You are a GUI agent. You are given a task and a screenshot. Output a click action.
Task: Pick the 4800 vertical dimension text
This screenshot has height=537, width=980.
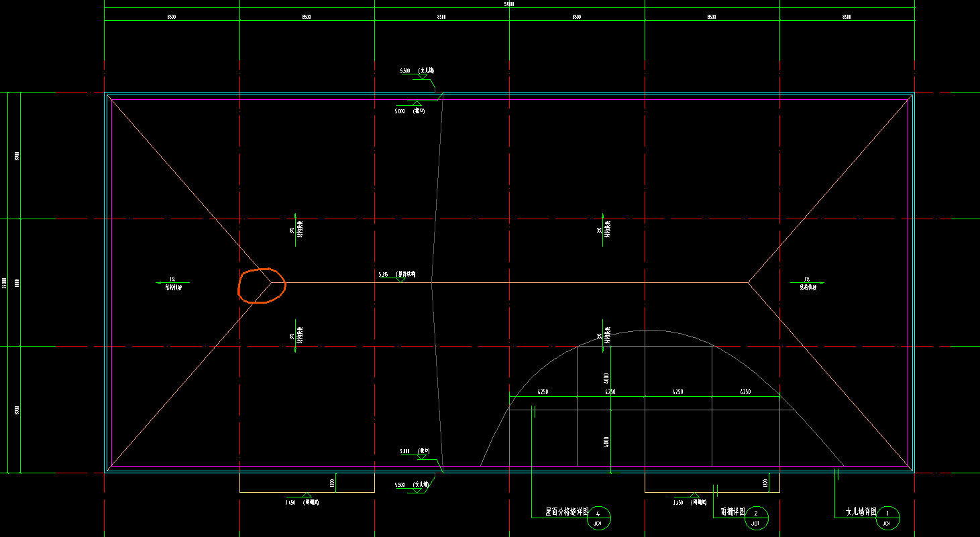pyautogui.click(x=606, y=442)
